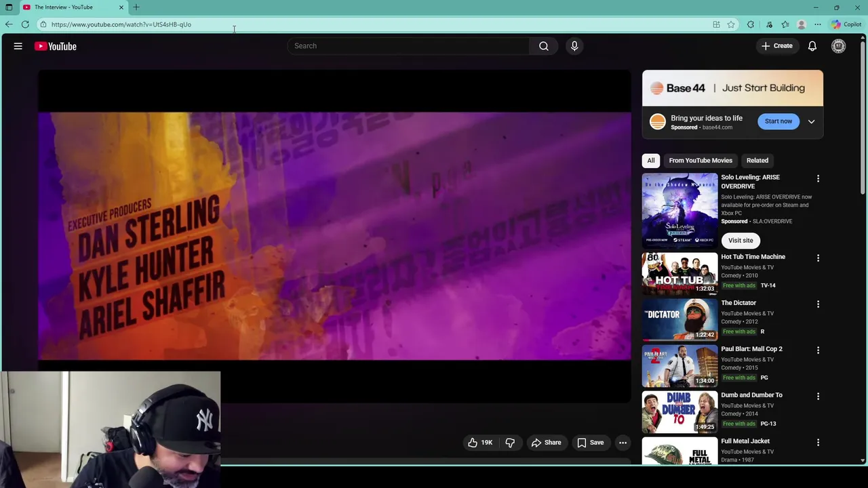Open Full Metal Jacket thumbnail
This screenshot has width=868, height=488.
tap(679, 451)
